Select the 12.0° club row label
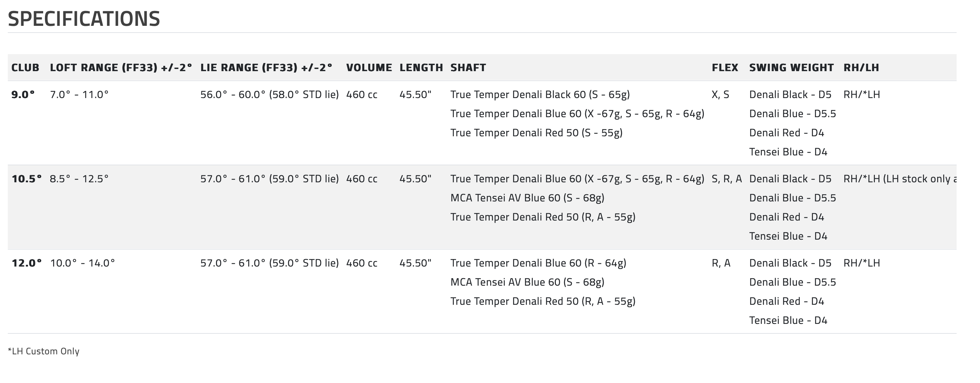This screenshot has height=383, width=980. (x=26, y=263)
